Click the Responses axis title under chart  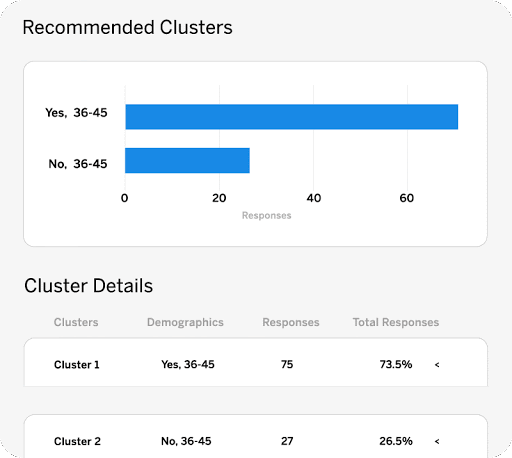267,216
